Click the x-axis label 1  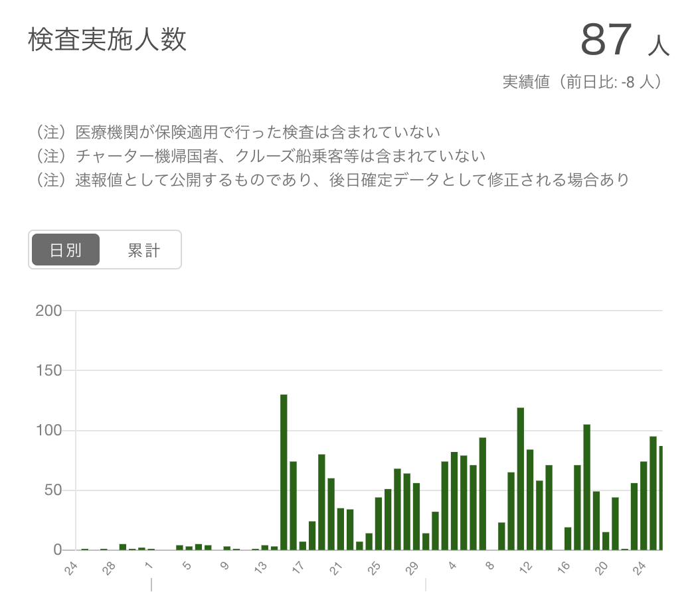[x=149, y=565]
